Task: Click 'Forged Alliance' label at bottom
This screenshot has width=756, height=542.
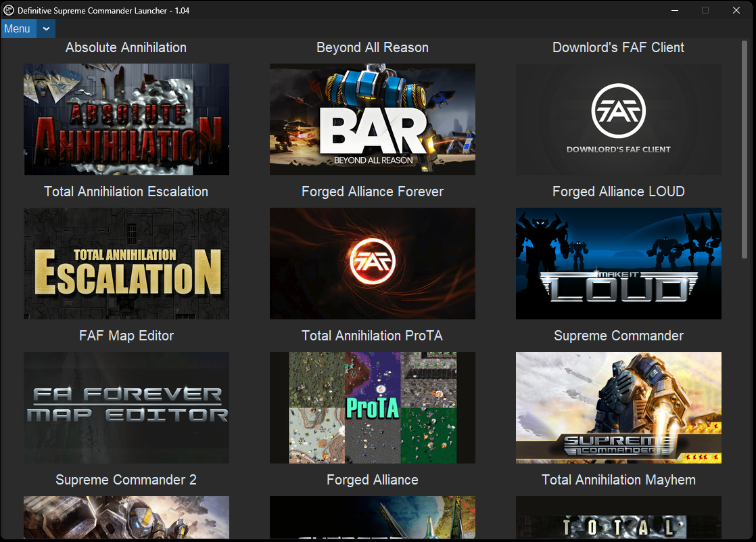Action: [372, 480]
